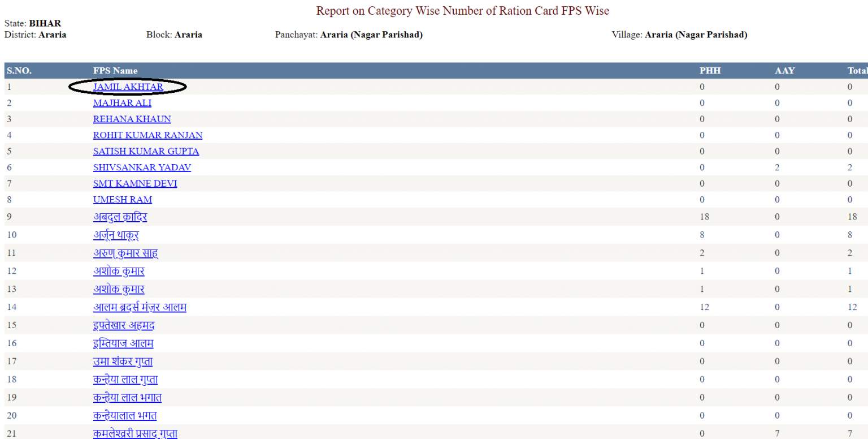Open कन्हैया लाल भगत link in row 19
This screenshot has height=439, width=868.
click(x=127, y=398)
